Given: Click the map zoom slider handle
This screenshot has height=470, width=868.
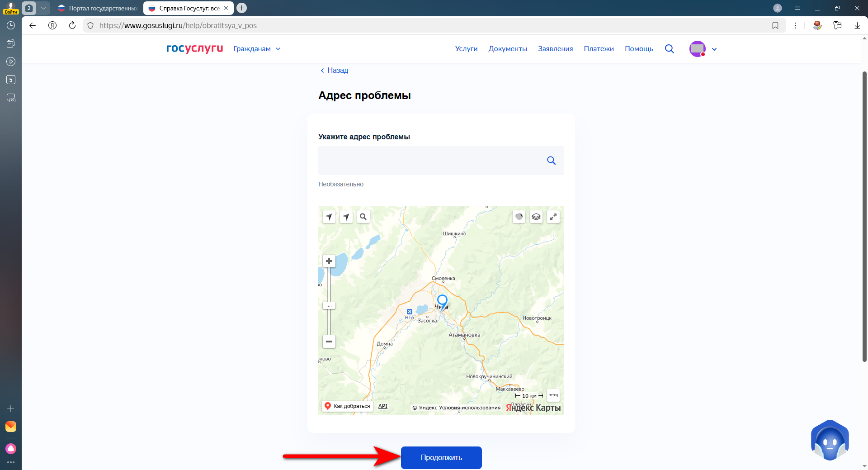Looking at the screenshot, I should pos(329,306).
